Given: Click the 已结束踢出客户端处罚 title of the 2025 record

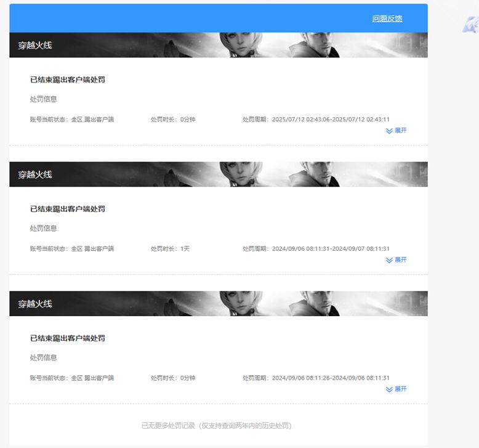Looking at the screenshot, I should 68,80.
